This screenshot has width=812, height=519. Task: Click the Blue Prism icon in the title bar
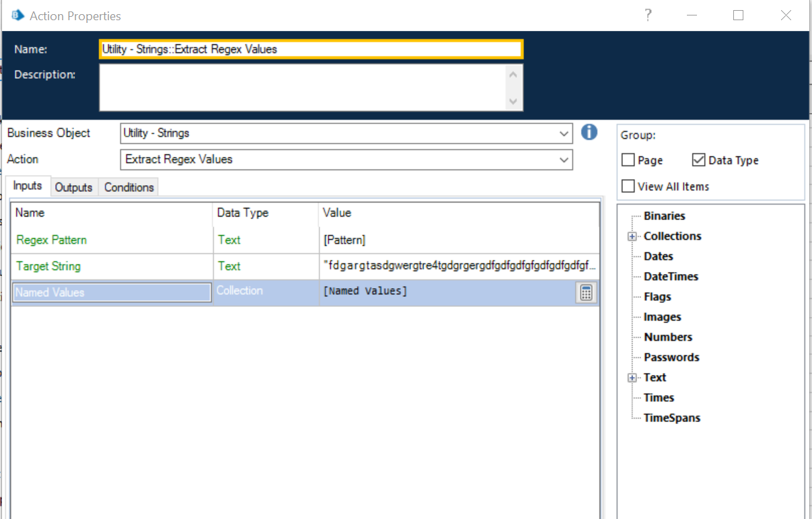click(x=17, y=15)
